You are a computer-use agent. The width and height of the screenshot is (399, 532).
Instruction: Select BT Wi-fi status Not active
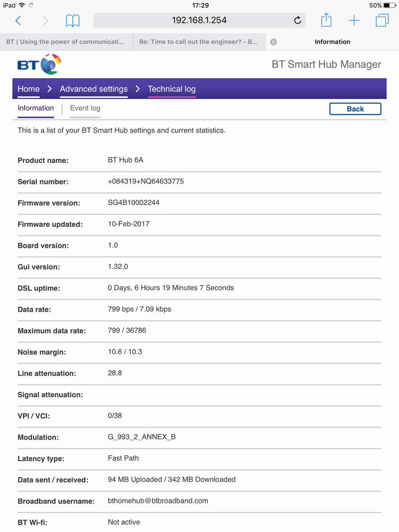point(124,522)
